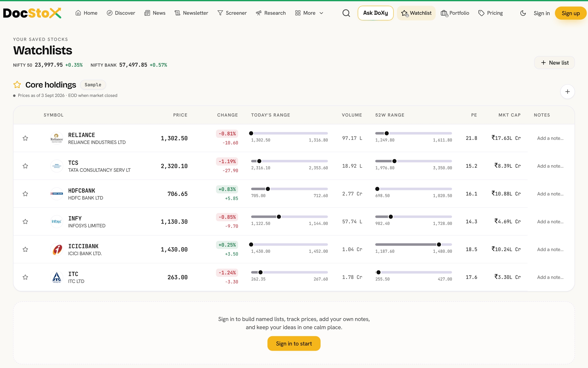Click the TCS company logo
588x368 pixels.
click(x=57, y=166)
